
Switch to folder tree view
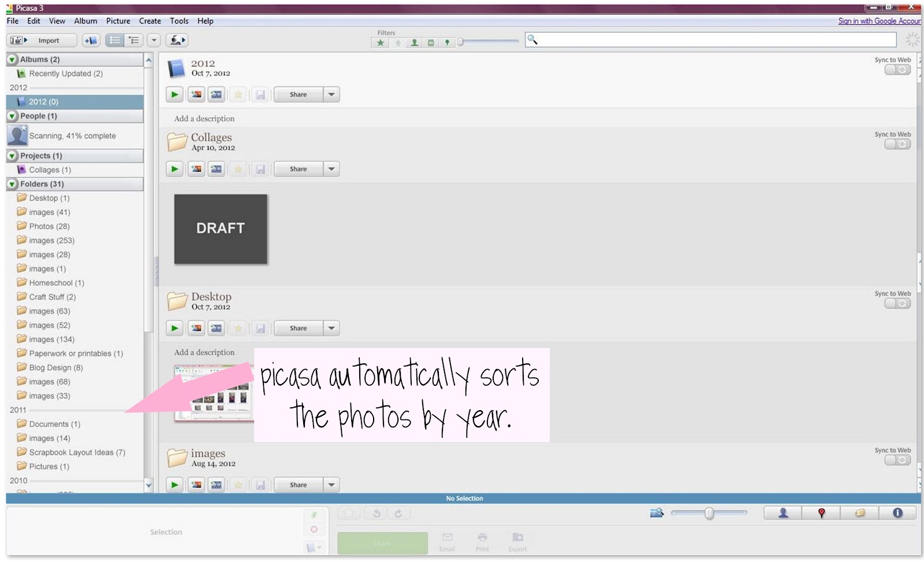[x=134, y=40]
